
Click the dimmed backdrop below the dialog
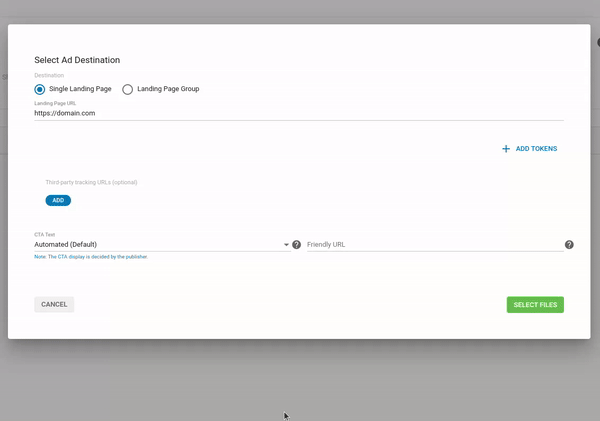(x=300, y=380)
